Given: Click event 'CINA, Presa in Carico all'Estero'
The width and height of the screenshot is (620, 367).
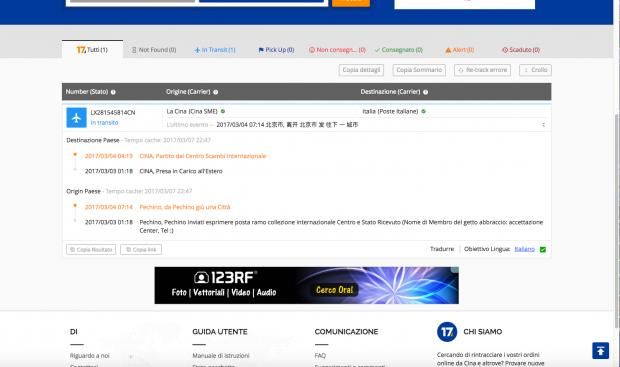Looking at the screenshot, I should (181, 171).
